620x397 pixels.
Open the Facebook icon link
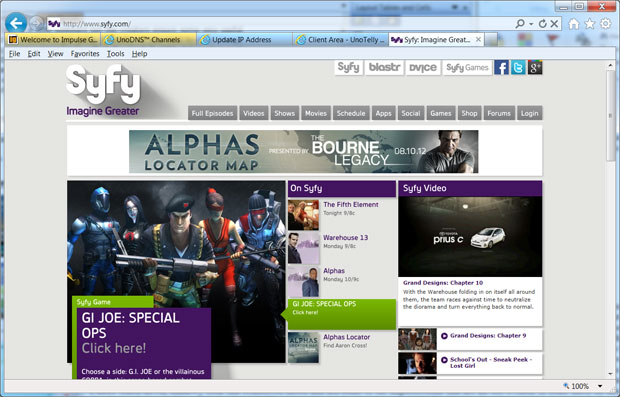coord(501,68)
